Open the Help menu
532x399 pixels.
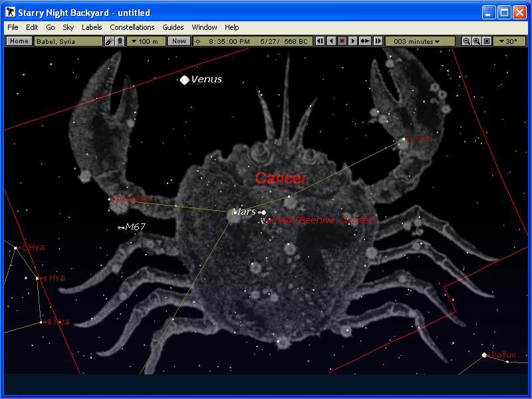point(231,27)
